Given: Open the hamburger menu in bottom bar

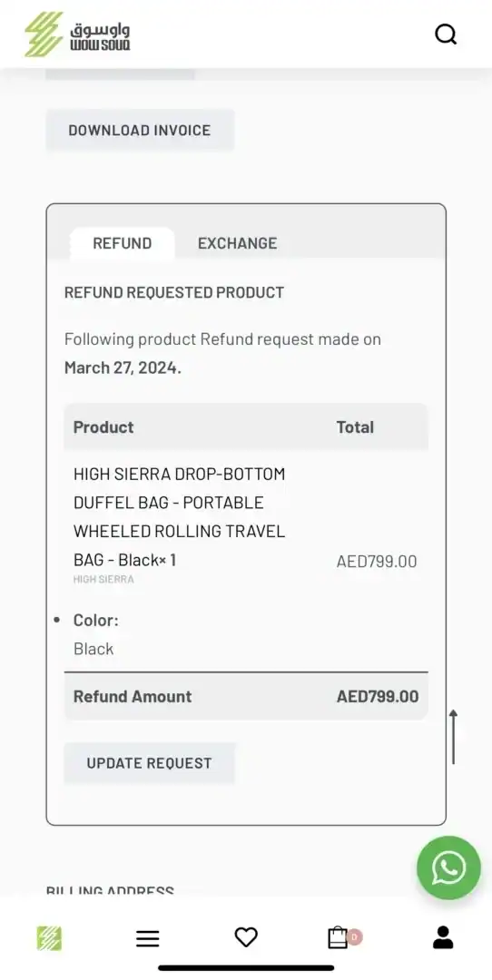Looking at the screenshot, I should 148,938.
